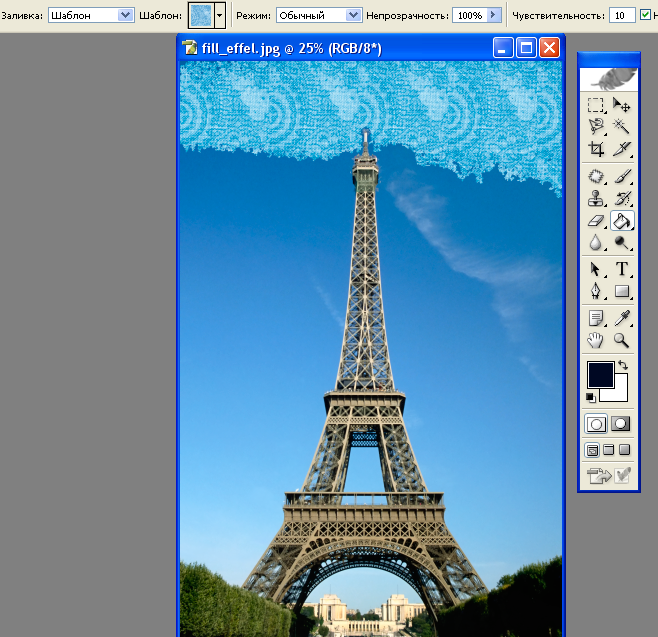Open the feather logo at toolbox top
This screenshot has height=637, width=658.
609,79
